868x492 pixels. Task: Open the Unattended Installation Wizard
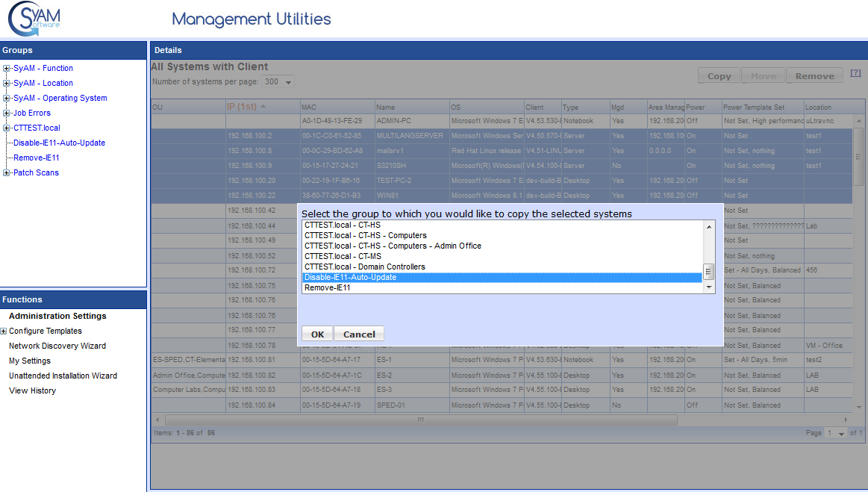click(x=63, y=376)
